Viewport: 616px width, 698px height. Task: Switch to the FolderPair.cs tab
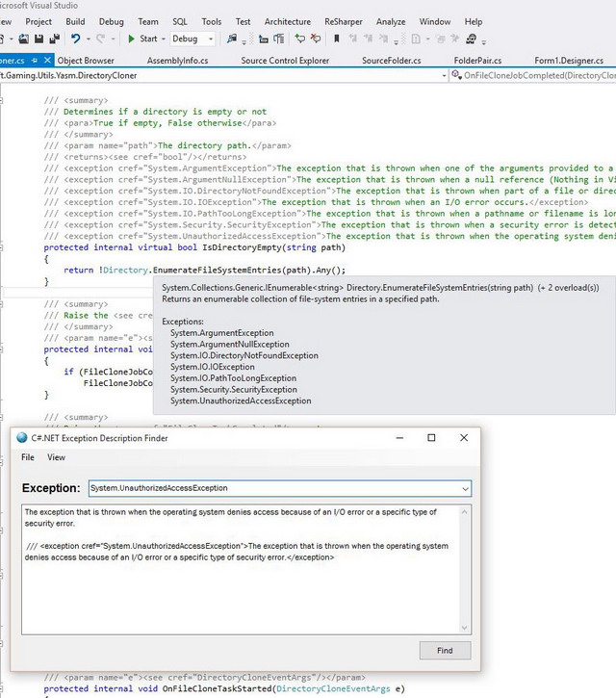coord(477,61)
